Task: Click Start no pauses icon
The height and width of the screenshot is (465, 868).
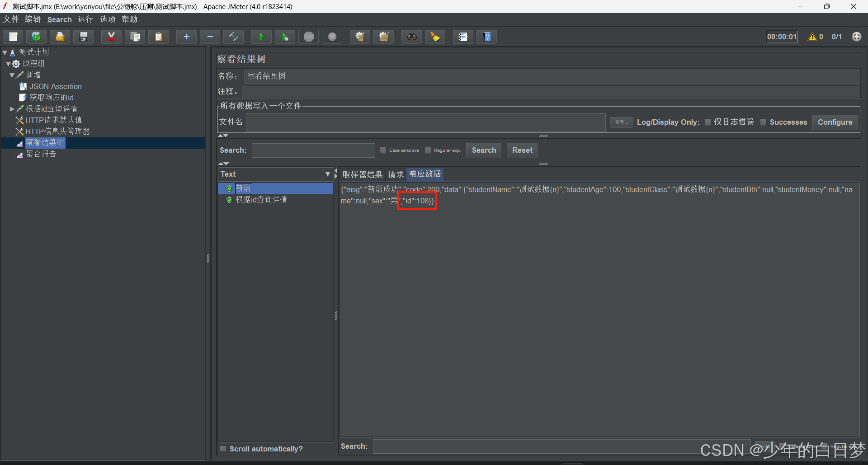Action: [285, 37]
